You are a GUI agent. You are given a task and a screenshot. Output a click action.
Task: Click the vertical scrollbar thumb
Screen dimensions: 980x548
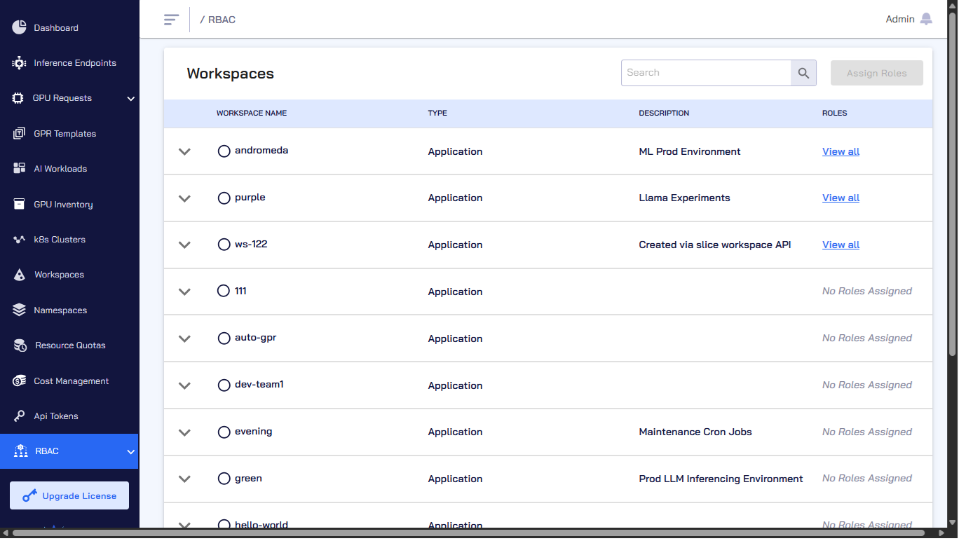tap(952, 185)
